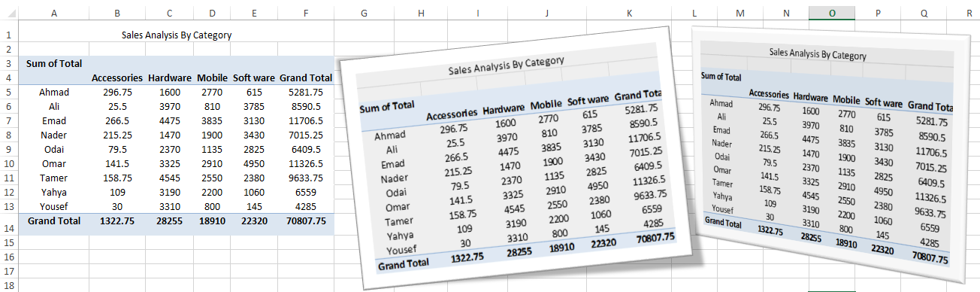Click the 'Yousef' name cell in column A
Viewport: 980px width, 292px height.
(53, 207)
